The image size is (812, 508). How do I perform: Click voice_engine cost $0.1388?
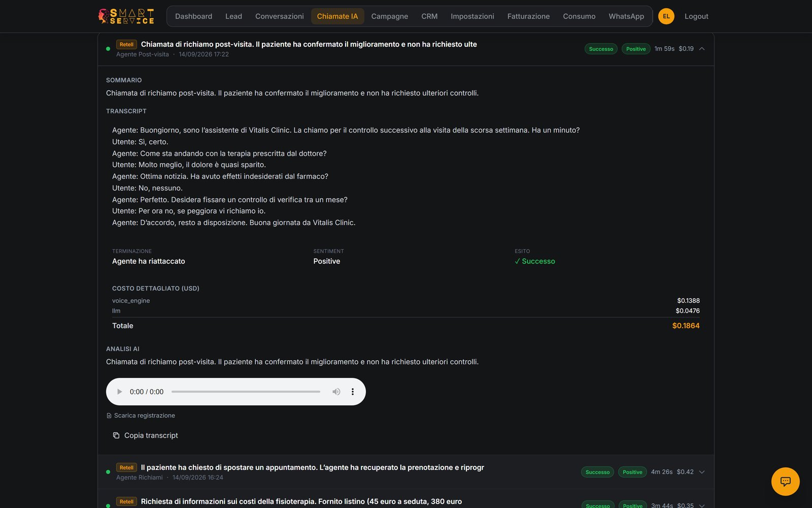click(x=688, y=301)
